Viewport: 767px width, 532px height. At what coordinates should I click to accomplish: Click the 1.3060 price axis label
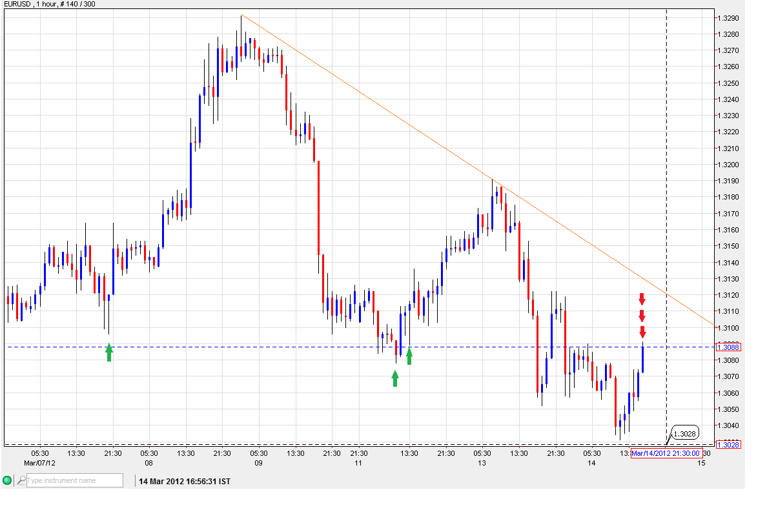(x=728, y=393)
